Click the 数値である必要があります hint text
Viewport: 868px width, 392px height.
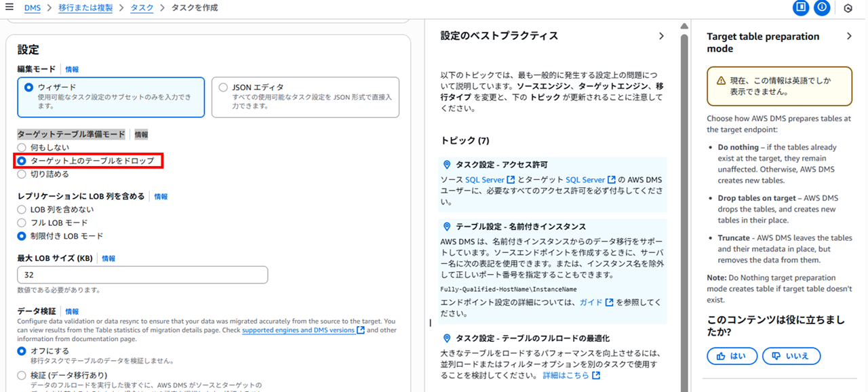[x=59, y=290]
